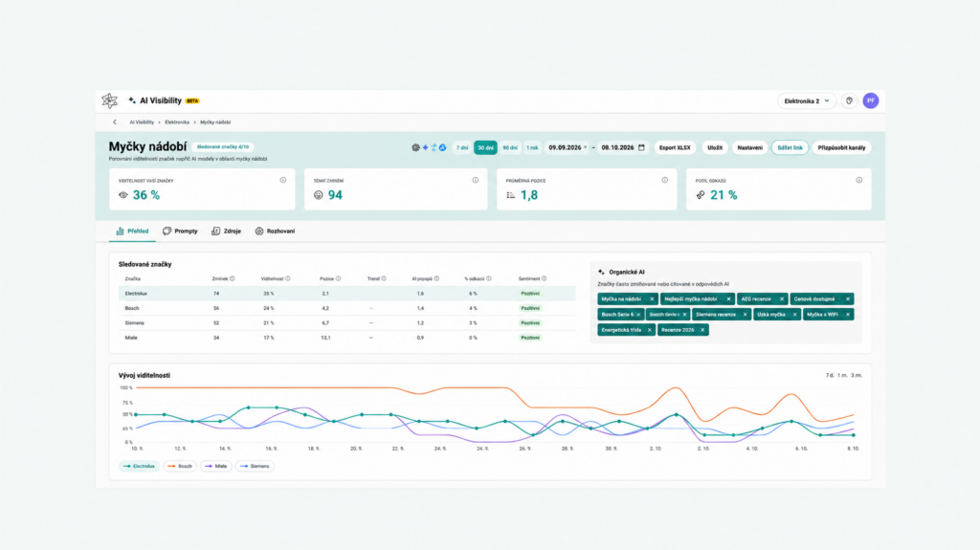This screenshot has height=550, width=980.
Task: Toggle Siemens line in chart legend
Action: pyautogui.click(x=255, y=466)
